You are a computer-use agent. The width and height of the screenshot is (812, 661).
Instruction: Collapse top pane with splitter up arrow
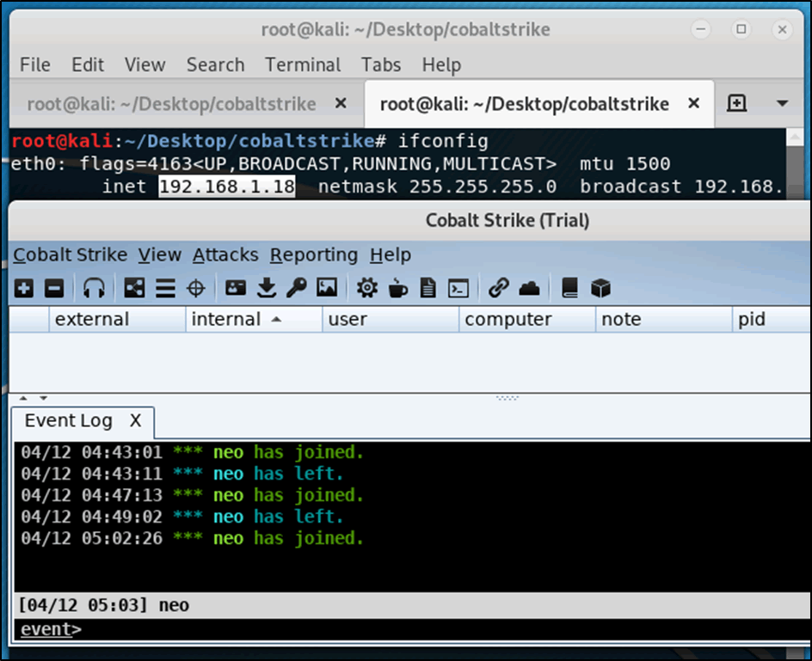22,398
